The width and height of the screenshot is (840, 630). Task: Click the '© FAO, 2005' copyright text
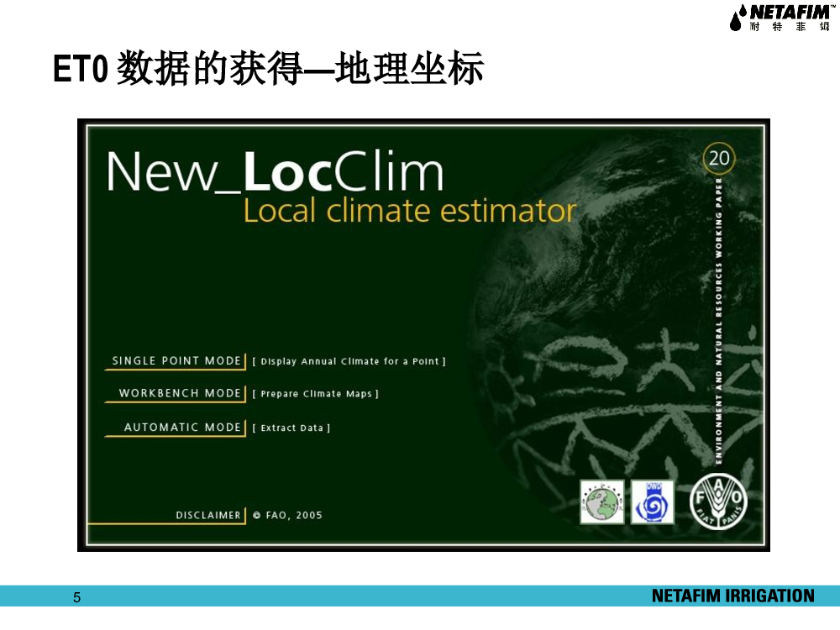pyautogui.click(x=287, y=515)
